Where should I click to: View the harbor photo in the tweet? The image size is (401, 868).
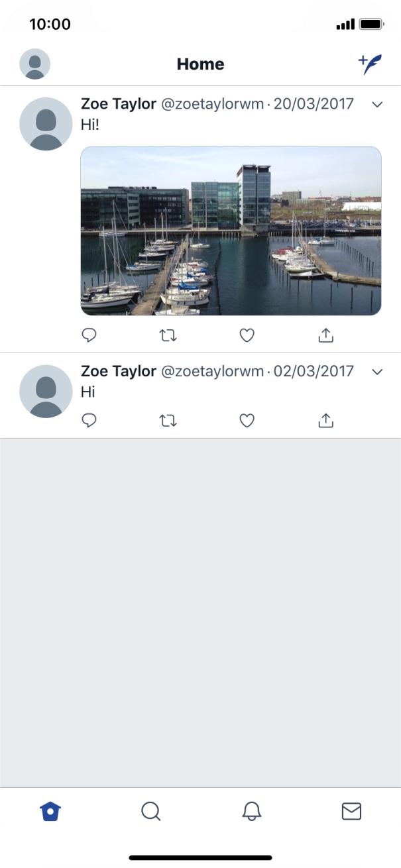(x=230, y=231)
